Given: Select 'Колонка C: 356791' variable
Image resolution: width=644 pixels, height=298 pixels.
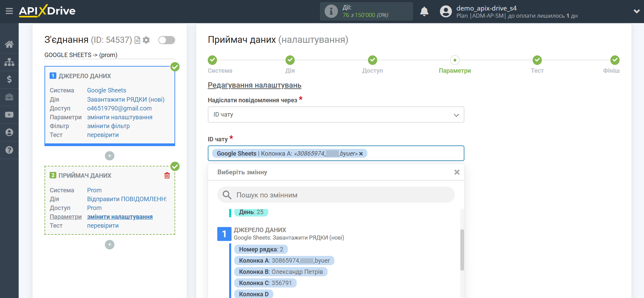Looking at the screenshot, I should (x=265, y=283).
